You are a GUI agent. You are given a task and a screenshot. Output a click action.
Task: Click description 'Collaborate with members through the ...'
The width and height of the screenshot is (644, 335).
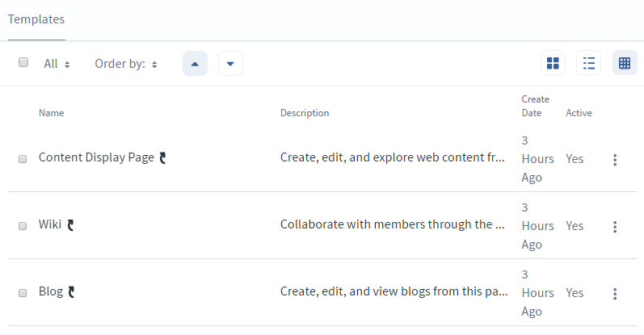[392, 224]
